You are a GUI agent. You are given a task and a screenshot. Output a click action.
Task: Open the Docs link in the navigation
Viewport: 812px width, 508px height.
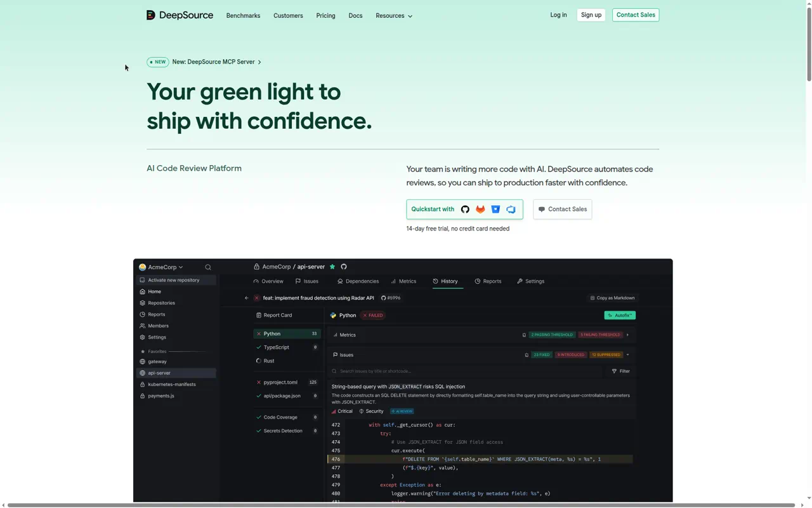(x=355, y=16)
